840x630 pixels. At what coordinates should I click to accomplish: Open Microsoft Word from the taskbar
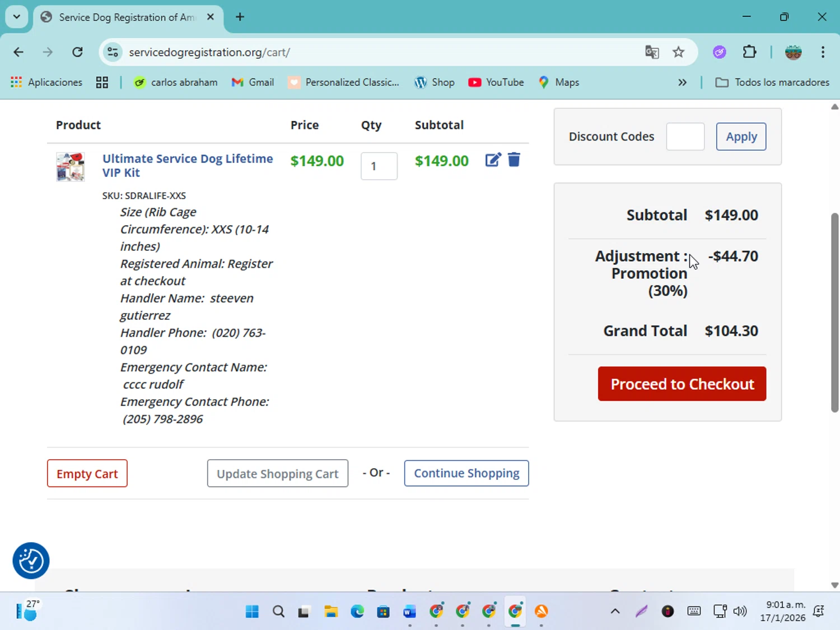(410, 611)
